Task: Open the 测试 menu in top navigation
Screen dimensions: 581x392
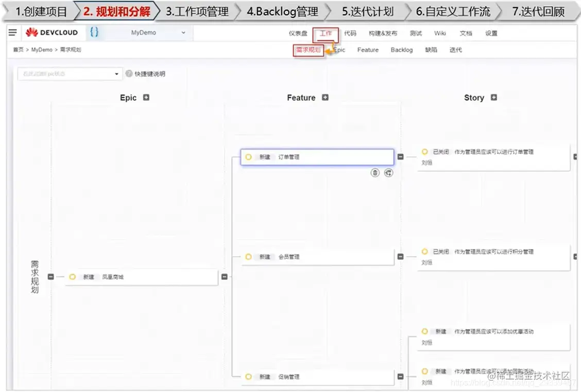Action: [x=416, y=33]
